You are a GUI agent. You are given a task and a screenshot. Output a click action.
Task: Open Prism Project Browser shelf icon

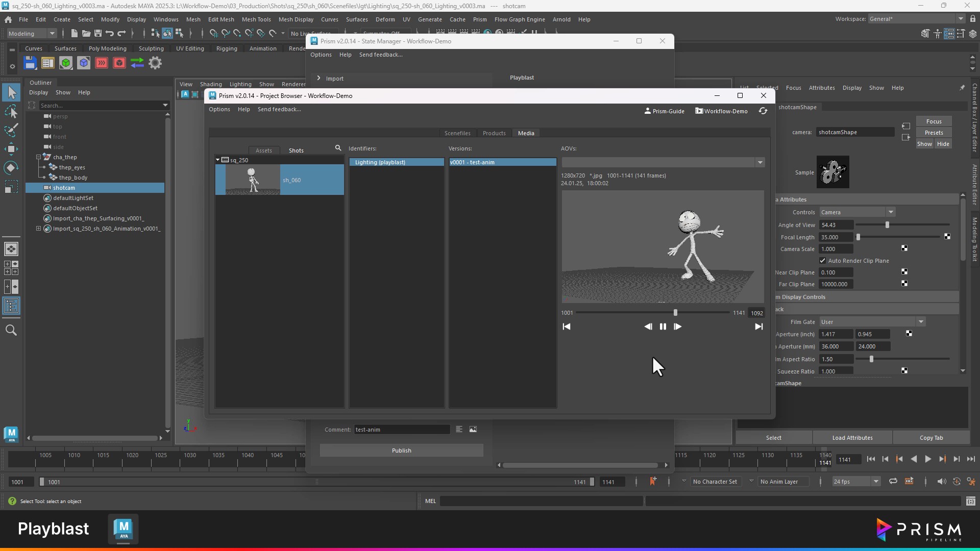48,63
